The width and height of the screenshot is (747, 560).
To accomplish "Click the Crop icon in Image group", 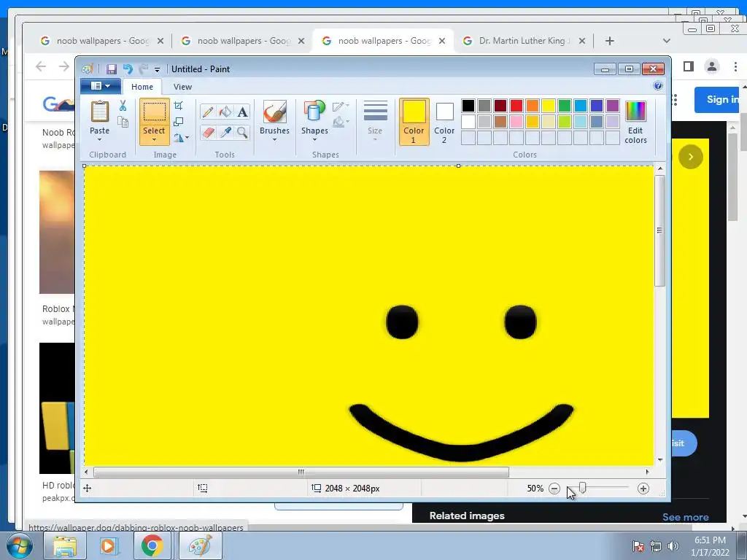I will coord(179,106).
